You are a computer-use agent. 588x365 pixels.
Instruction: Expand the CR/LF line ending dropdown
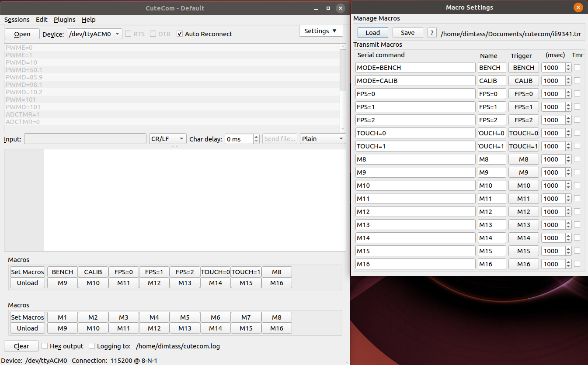click(168, 139)
